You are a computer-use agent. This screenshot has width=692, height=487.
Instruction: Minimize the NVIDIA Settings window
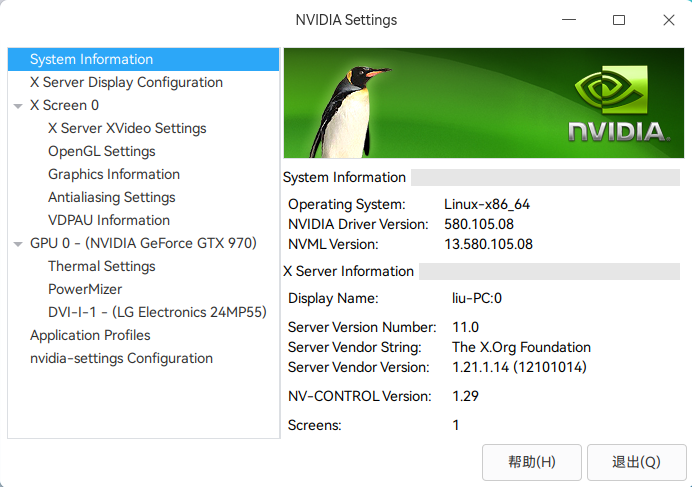coord(569,20)
